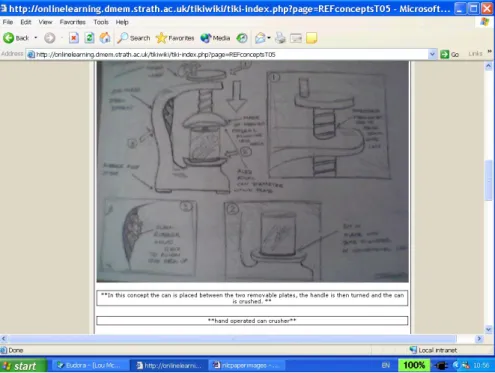Screen dimensions: 495x373
Task: Open the Favorites pane
Action: coord(175,38)
